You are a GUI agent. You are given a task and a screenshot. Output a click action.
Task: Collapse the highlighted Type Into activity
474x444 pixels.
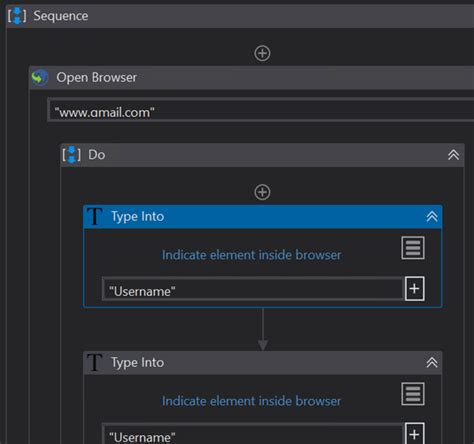[x=432, y=217]
